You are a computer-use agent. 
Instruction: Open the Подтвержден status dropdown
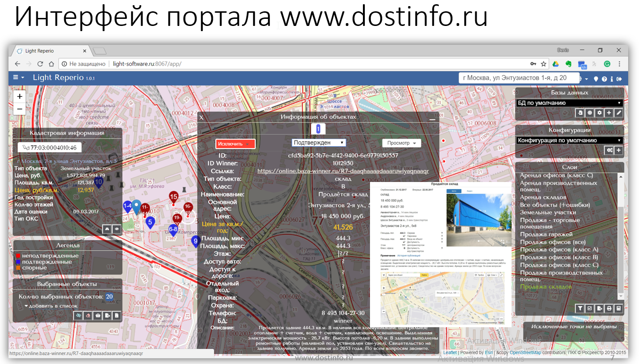tap(319, 142)
